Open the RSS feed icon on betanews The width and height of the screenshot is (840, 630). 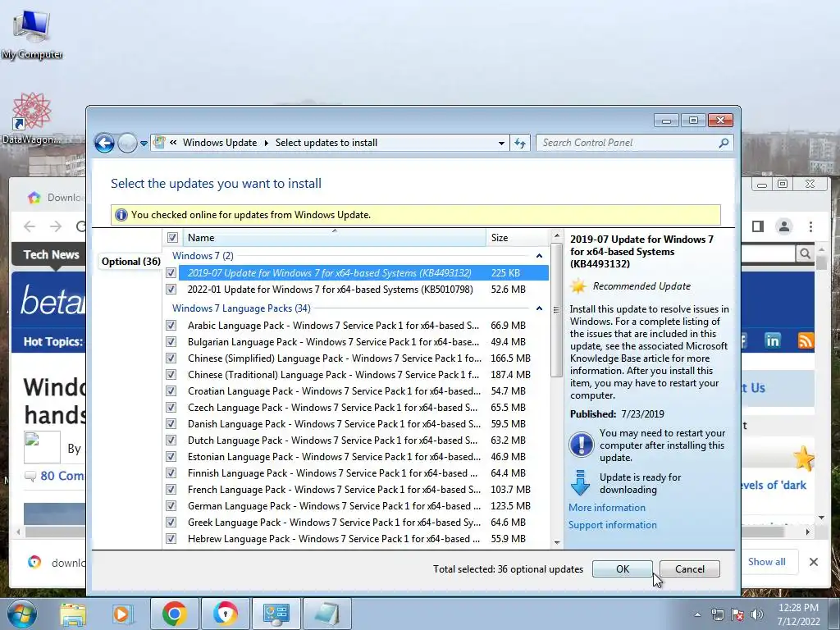(x=806, y=340)
